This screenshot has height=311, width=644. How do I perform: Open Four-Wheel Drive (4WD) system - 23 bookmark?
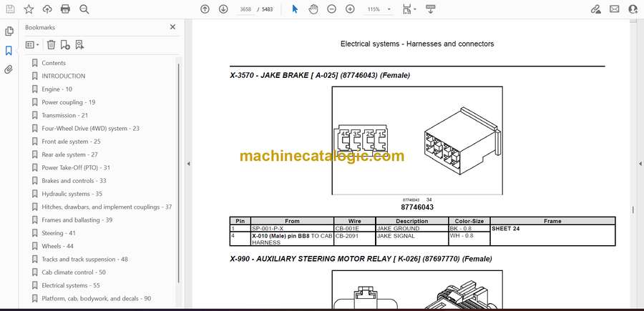point(90,129)
